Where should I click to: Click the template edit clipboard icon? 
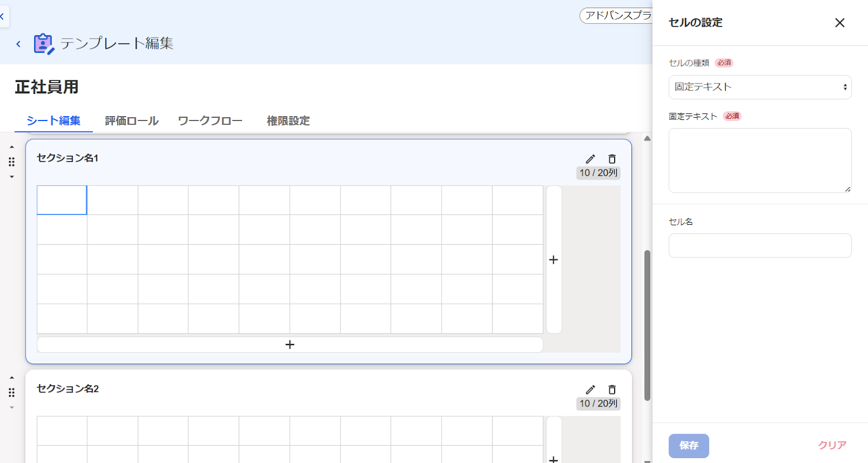click(x=44, y=44)
